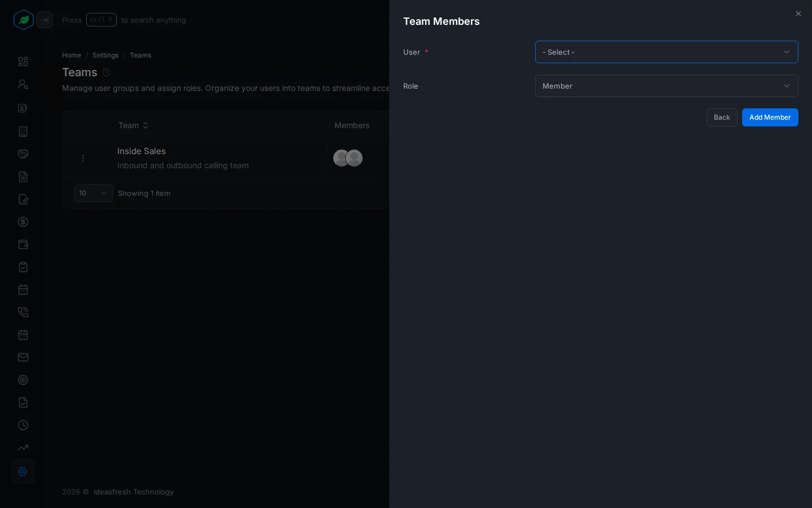Click the Add Member button

point(770,117)
